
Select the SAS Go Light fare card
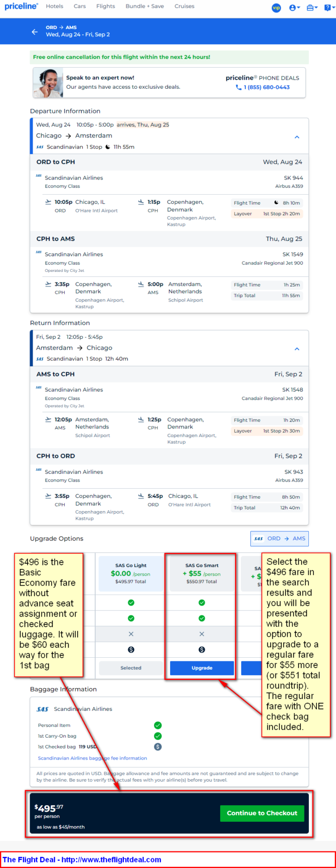pyautogui.click(x=131, y=573)
